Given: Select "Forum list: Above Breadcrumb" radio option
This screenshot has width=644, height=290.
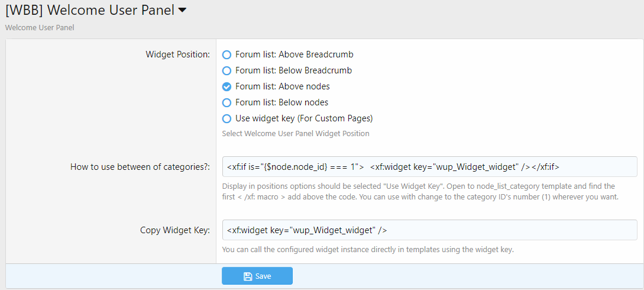Looking at the screenshot, I should tap(226, 55).
